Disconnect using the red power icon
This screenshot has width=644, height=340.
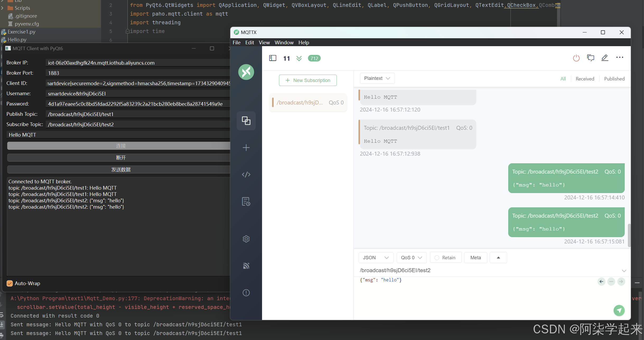click(x=576, y=58)
